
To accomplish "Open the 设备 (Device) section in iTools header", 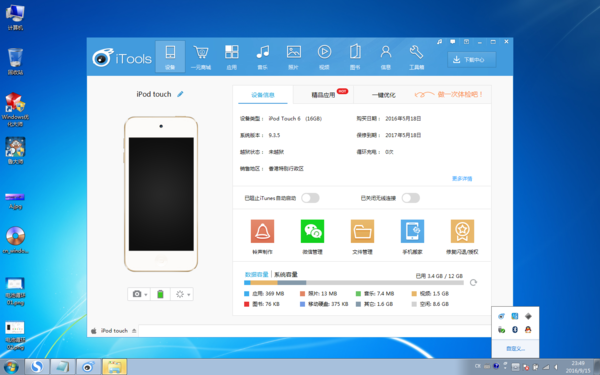I will [x=170, y=57].
